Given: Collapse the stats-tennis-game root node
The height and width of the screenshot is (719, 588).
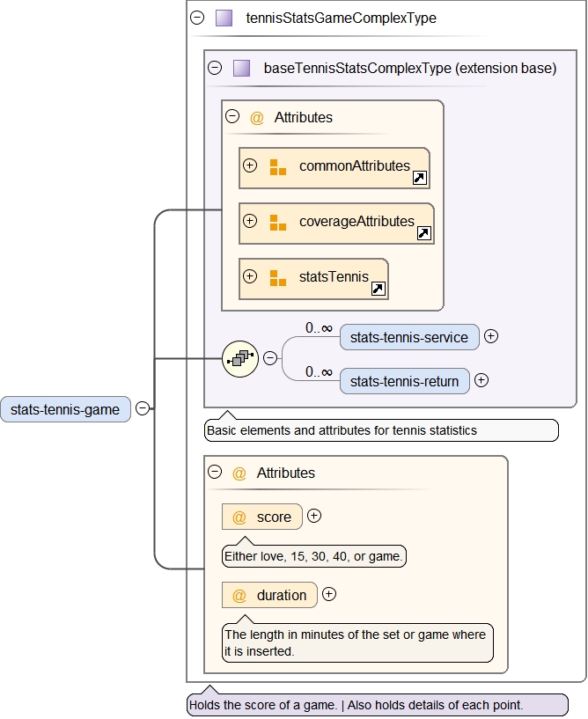Looking at the screenshot, I should pyautogui.click(x=142, y=408).
